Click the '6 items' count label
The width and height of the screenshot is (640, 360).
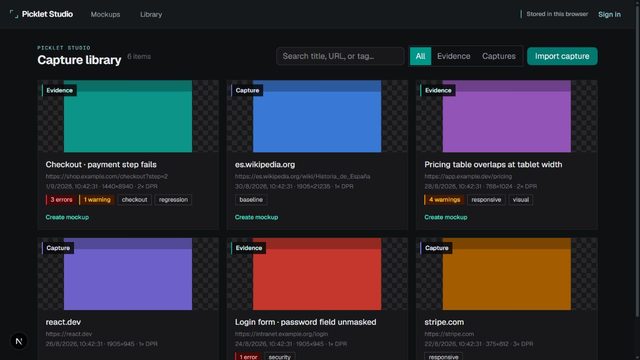coord(139,56)
